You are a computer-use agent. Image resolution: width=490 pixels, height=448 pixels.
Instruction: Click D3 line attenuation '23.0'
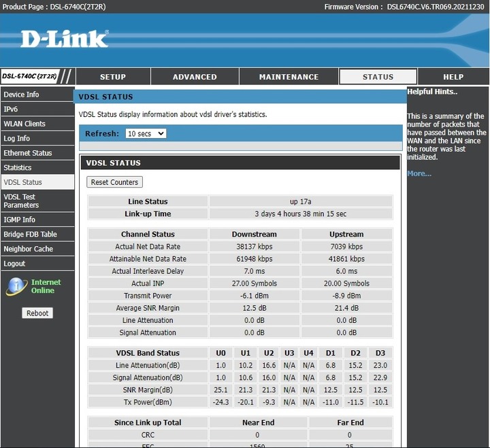coord(380,365)
